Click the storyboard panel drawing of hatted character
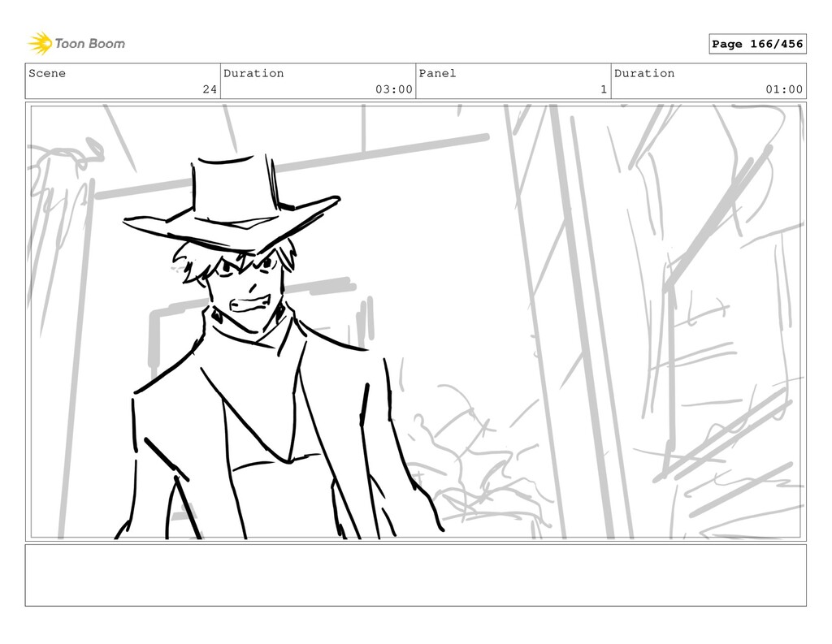The height and width of the screenshot is (644, 832). (x=415, y=322)
